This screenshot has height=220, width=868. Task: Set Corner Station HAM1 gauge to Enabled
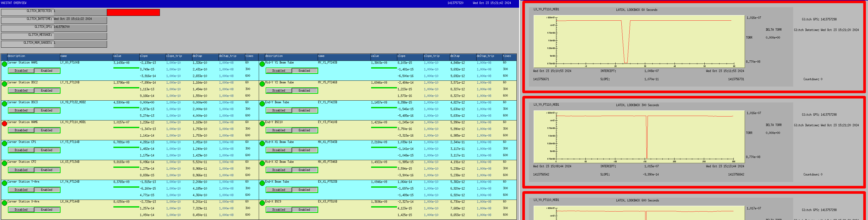47,71
